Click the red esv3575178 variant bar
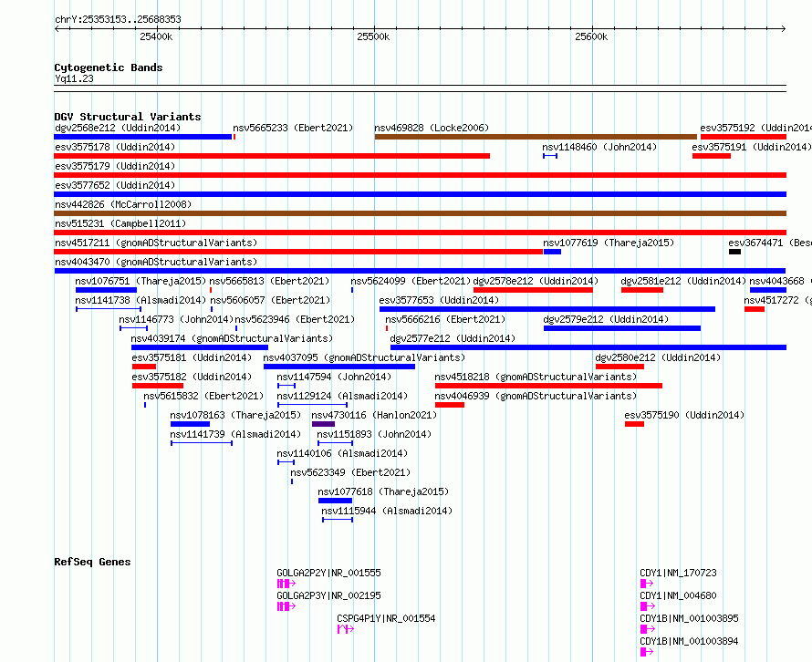 [x=272, y=156]
